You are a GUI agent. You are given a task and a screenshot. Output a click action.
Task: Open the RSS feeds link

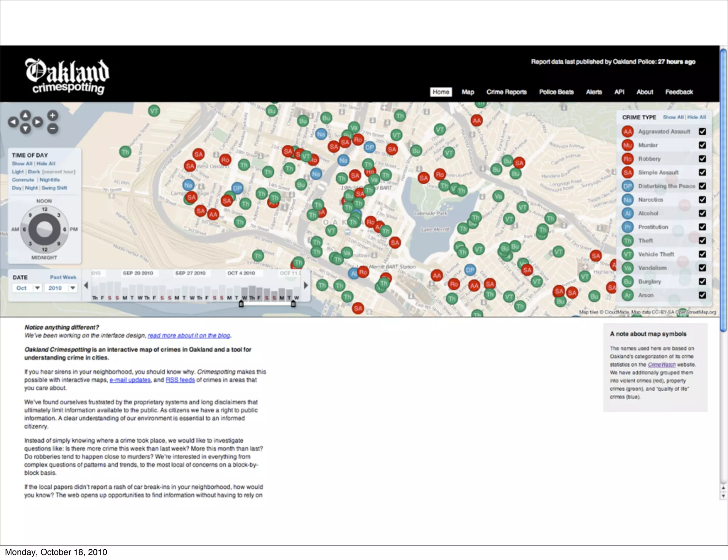tap(180, 380)
